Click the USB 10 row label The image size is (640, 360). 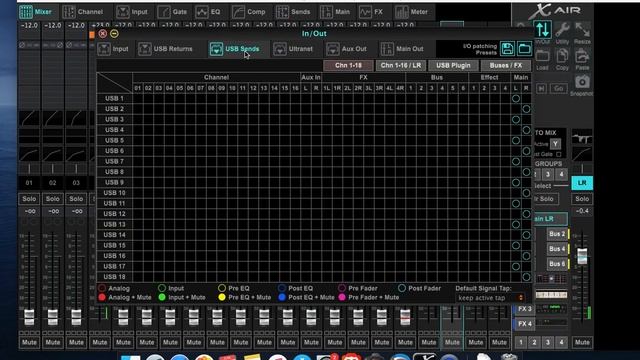point(114,193)
